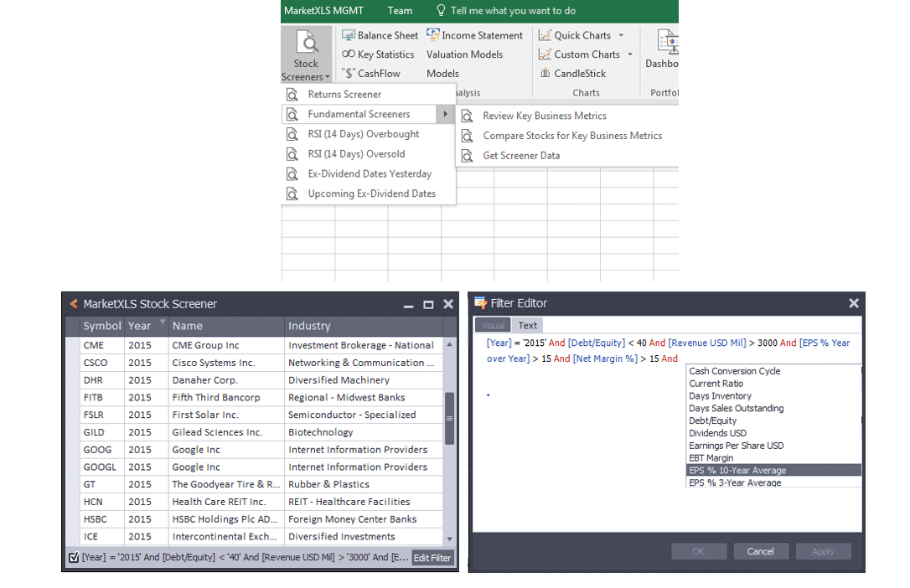Open the Stock Screeners dropdown button

pyautogui.click(x=306, y=55)
